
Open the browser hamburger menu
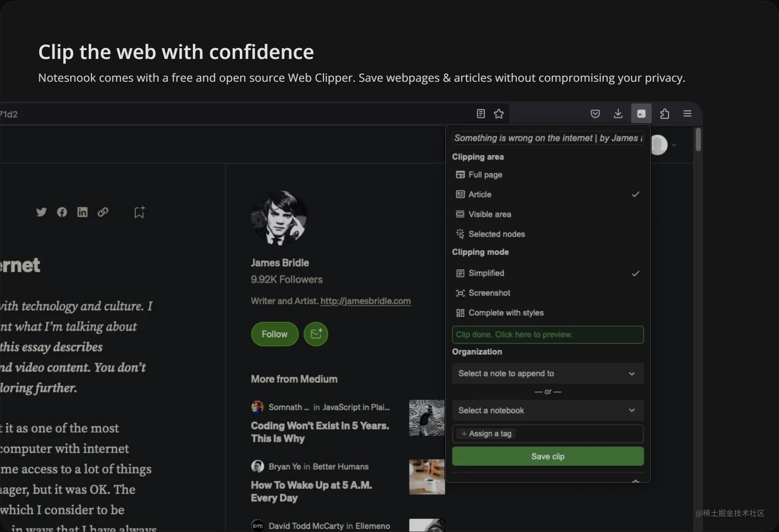(x=687, y=114)
